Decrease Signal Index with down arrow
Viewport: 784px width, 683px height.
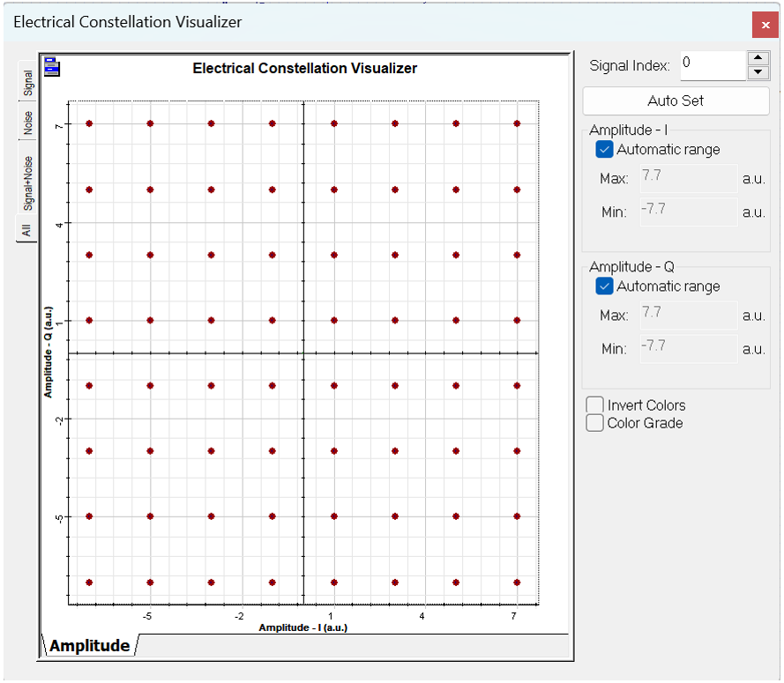pyautogui.click(x=758, y=73)
